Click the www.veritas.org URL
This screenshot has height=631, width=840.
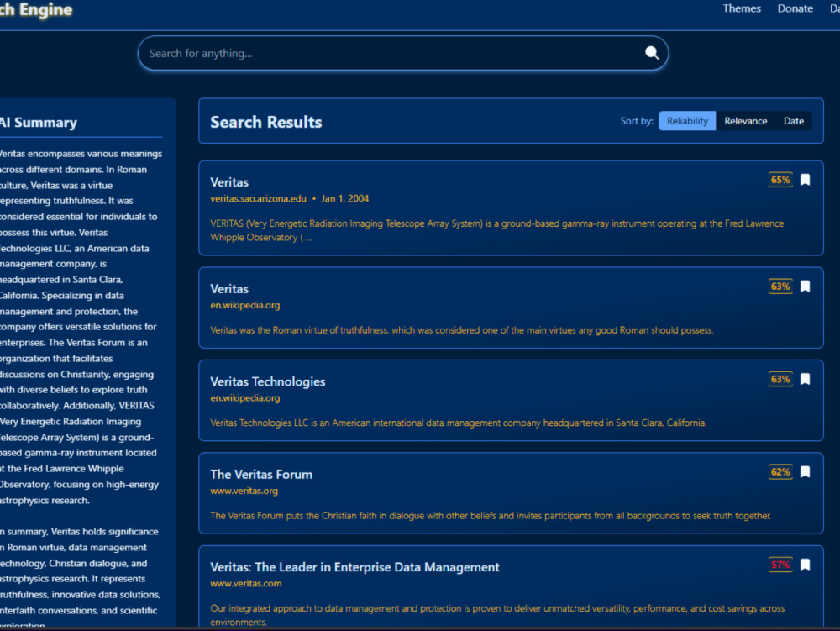click(244, 491)
